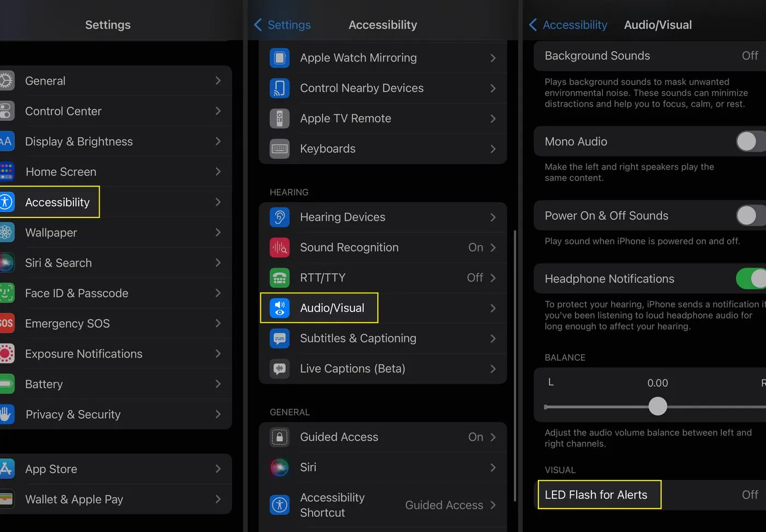Select the Live Captions (Beta) icon
Image resolution: width=766 pixels, height=532 pixels.
[x=280, y=368]
